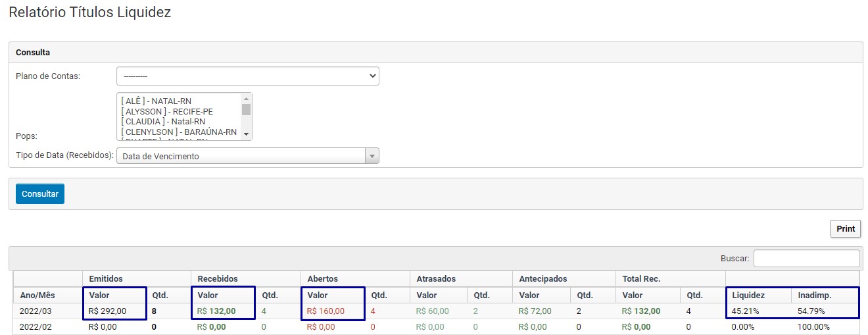
Task: Click Pops list scroll down arrow
Action: pos(247,134)
